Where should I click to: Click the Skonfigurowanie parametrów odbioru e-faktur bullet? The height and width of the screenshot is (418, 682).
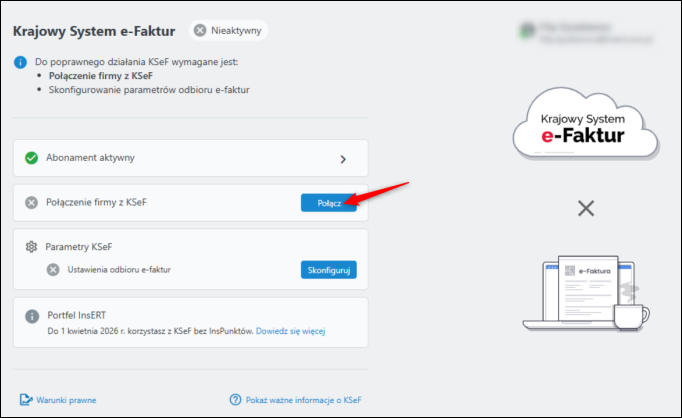coord(149,90)
